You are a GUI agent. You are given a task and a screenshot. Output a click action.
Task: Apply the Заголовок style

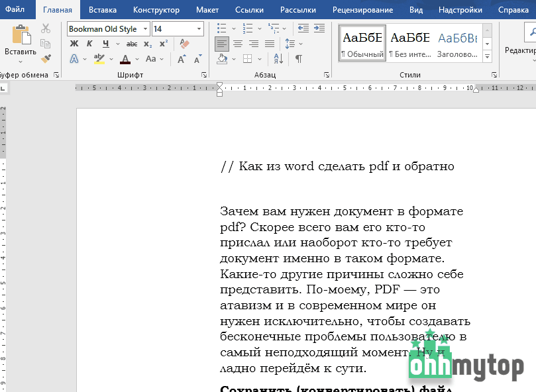pos(457,43)
